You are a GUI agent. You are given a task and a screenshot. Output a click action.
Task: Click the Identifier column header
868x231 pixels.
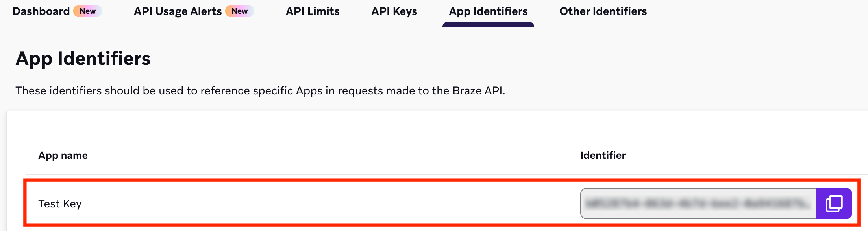click(x=603, y=155)
